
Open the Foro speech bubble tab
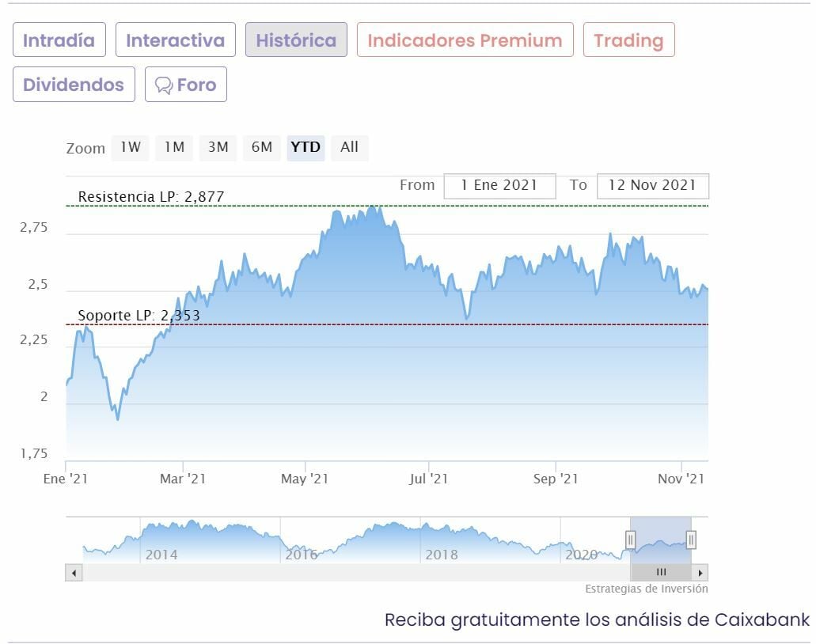click(186, 85)
